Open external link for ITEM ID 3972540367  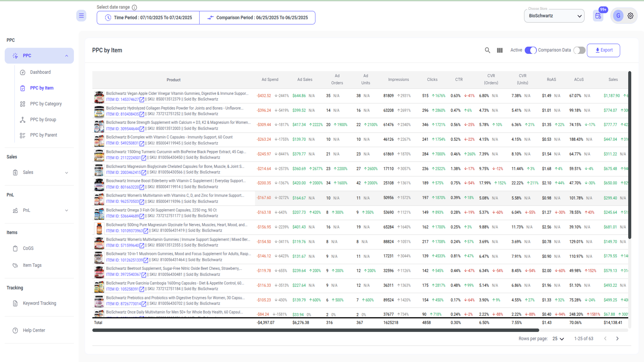coord(144,275)
